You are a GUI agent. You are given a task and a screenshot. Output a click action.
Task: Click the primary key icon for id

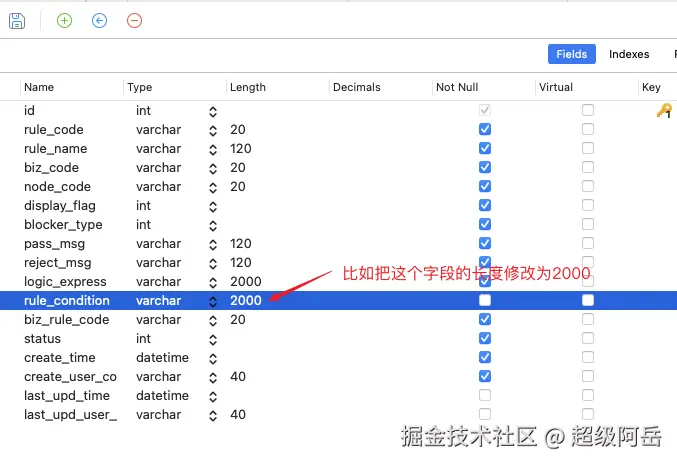pos(664,110)
